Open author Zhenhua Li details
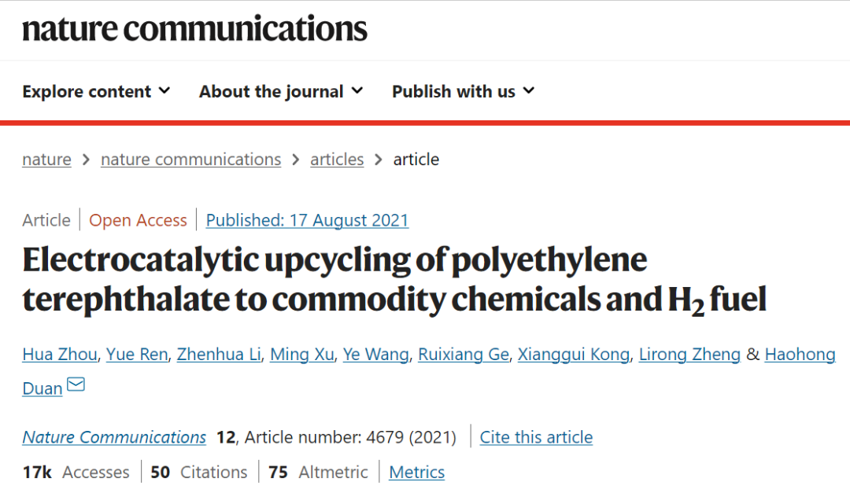 [219, 355]
